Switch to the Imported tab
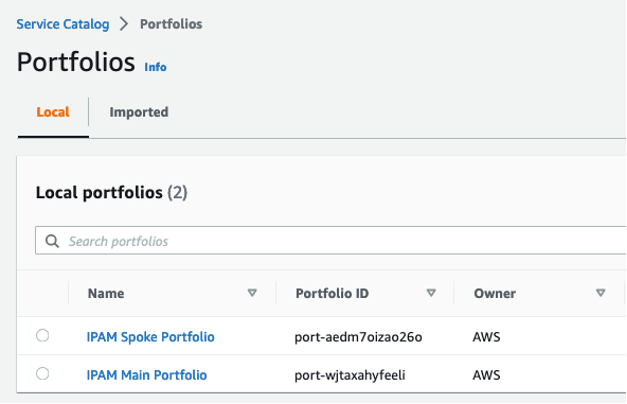This screenshot has height=404, width=627. [139, 112]
